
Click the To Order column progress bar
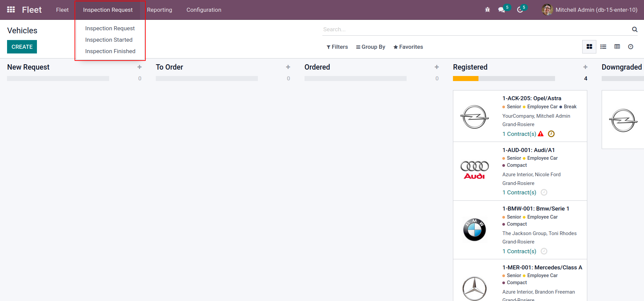coord(207,78)
